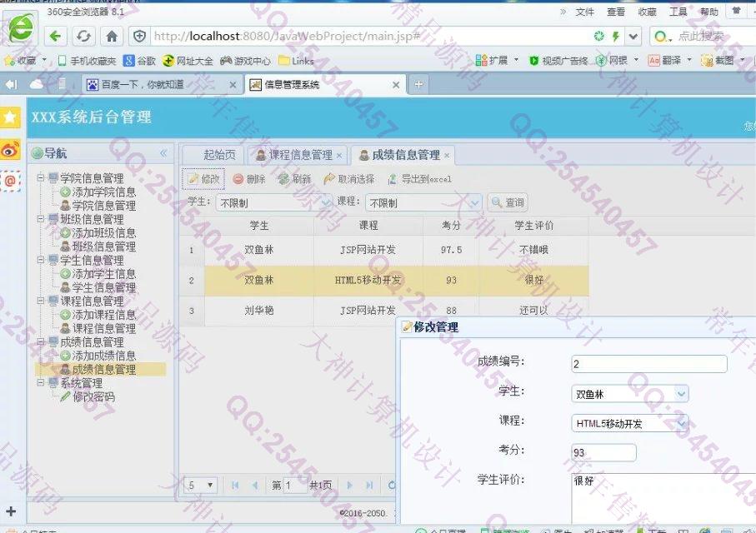Open Weibo sidebar icon
The width and height of the screenshot is (756, 533).
10,150
